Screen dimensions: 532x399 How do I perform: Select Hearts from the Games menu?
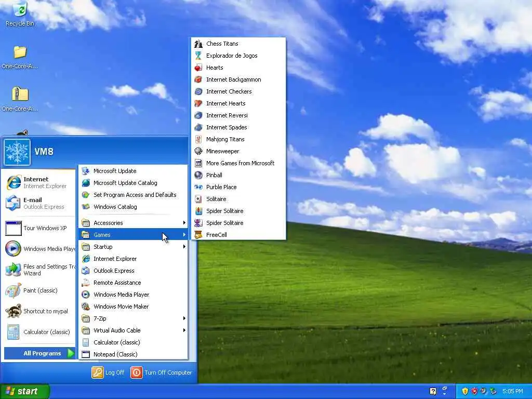(238, 68)
